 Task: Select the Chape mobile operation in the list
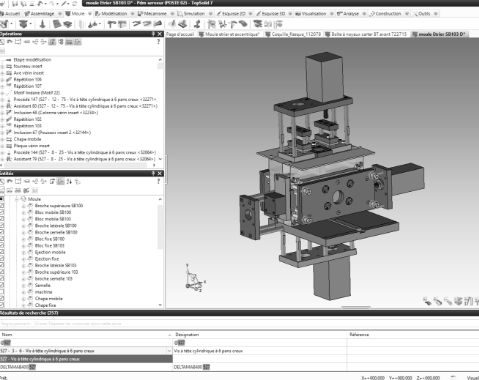tap(27, 139)
